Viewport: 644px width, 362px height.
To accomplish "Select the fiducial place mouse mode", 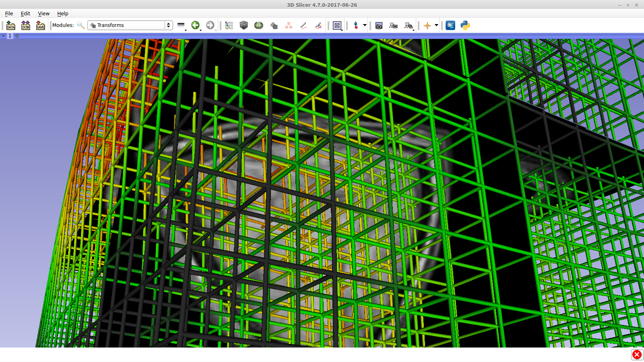I will tap(356, 25).
